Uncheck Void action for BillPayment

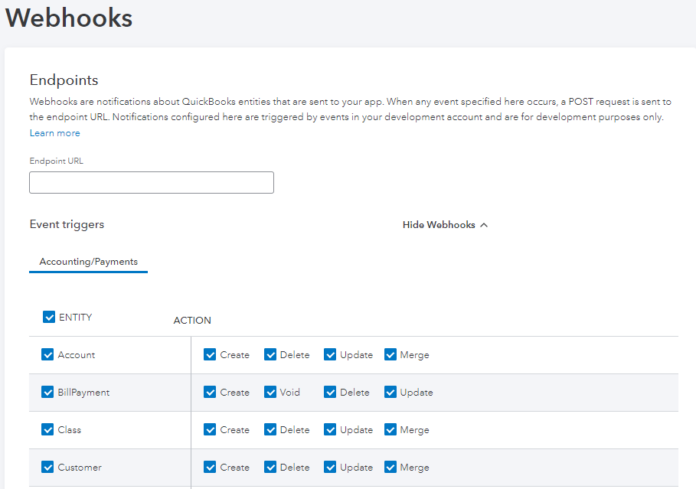click(270, 392)
